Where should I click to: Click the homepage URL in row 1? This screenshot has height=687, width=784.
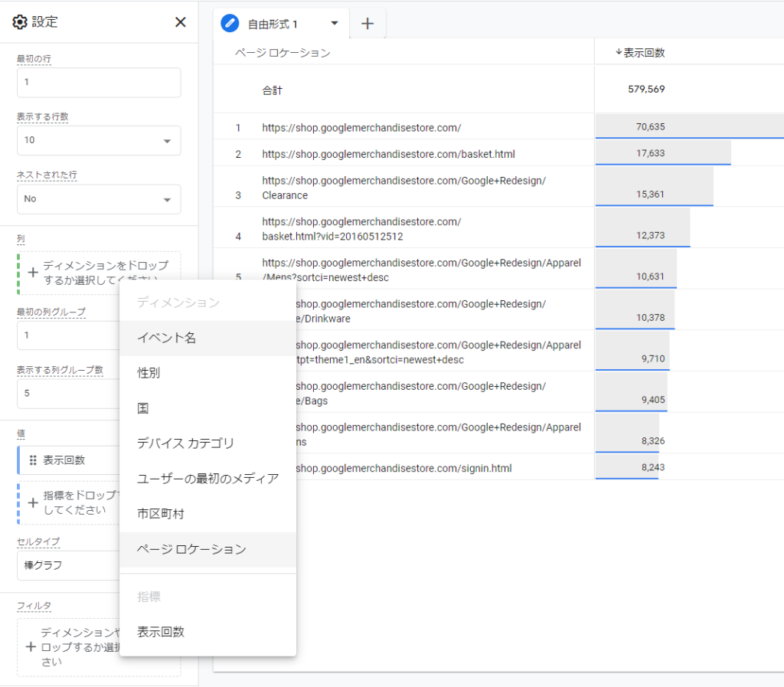point(361,128)
